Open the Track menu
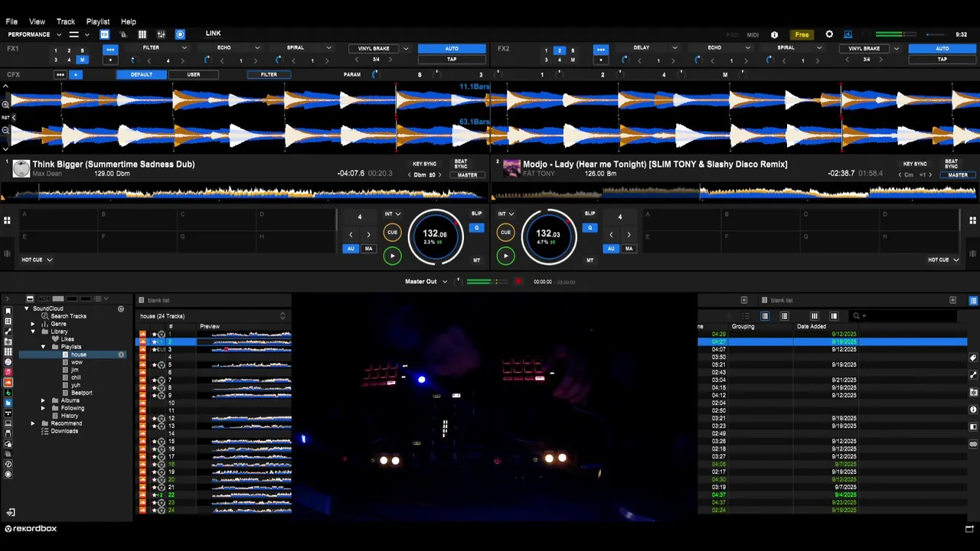Image resolution: width=980 pixels, height=551 pixels. [x=66, y=21]
